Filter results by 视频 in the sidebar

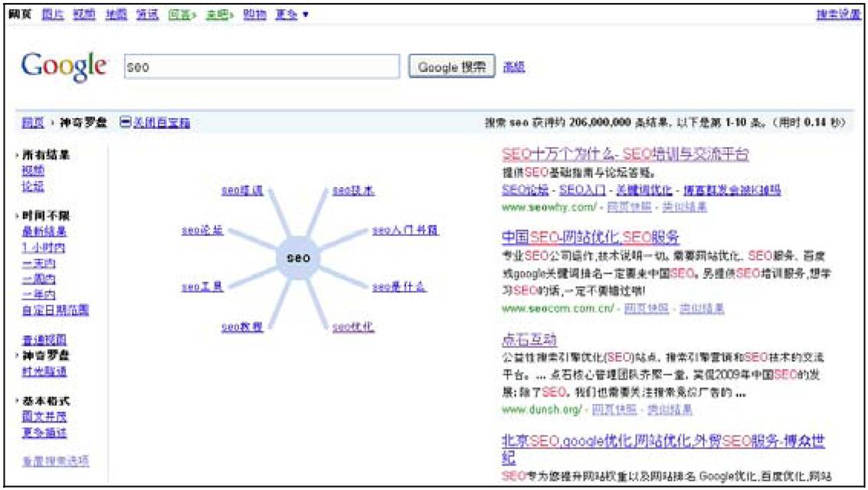[x=33, y=170]
